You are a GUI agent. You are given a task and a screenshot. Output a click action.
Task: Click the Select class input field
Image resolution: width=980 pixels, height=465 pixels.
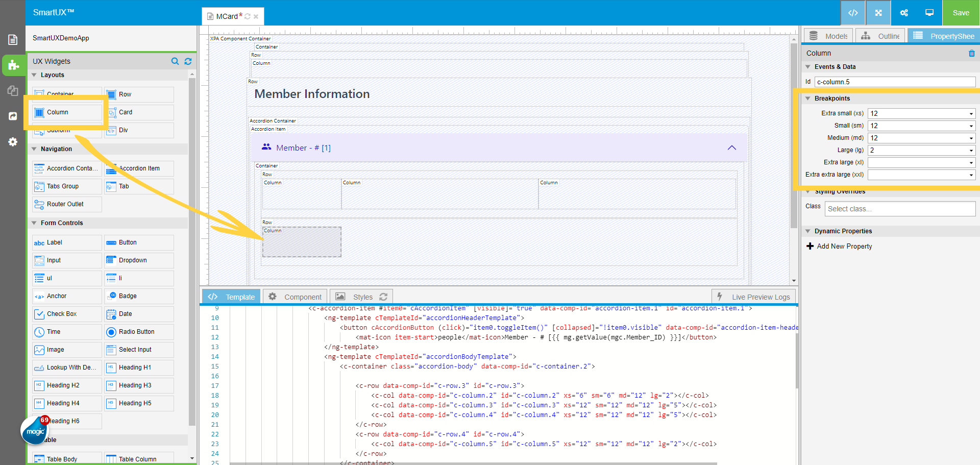pos(899,209)
